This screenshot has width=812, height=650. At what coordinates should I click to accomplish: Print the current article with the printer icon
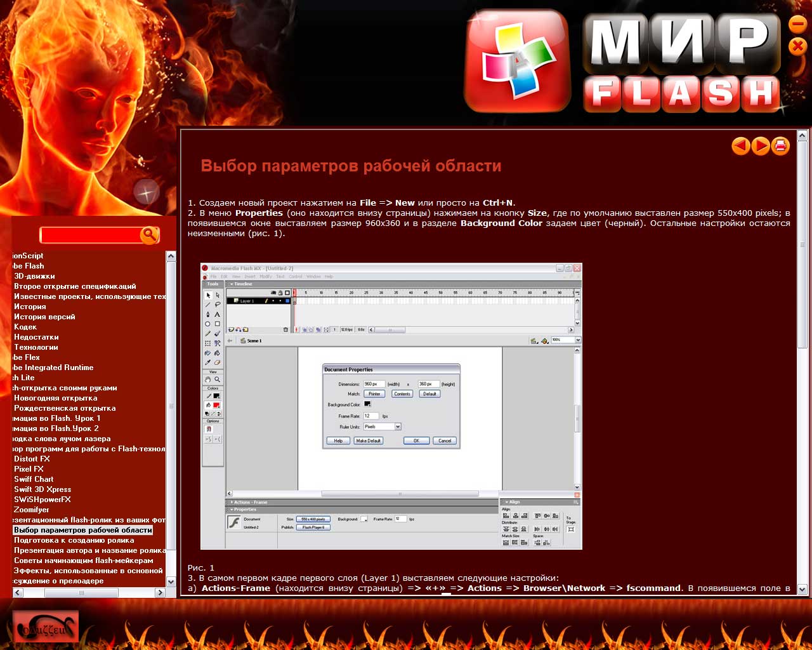tap(780, 146)
